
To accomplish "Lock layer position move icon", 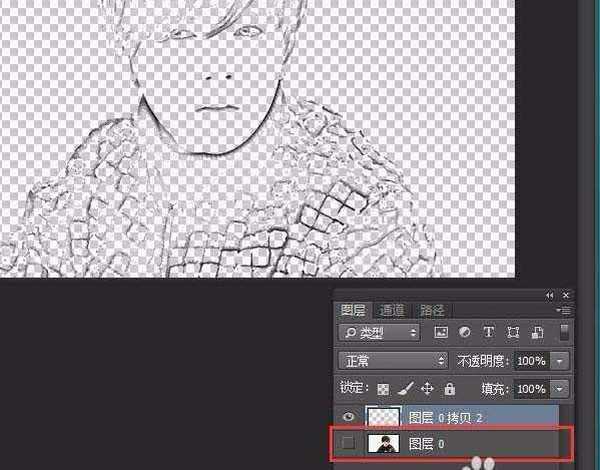I will tap(427, 388).
